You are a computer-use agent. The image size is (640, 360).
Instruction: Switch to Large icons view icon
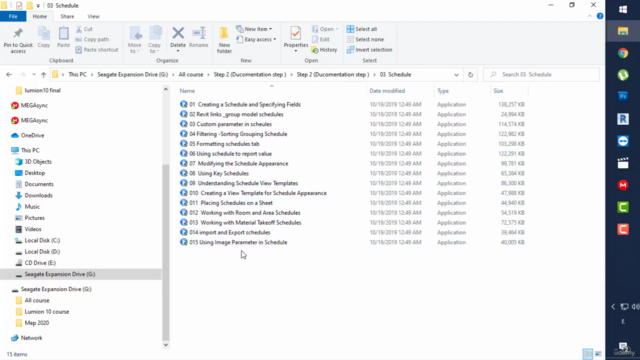[598, 354]
